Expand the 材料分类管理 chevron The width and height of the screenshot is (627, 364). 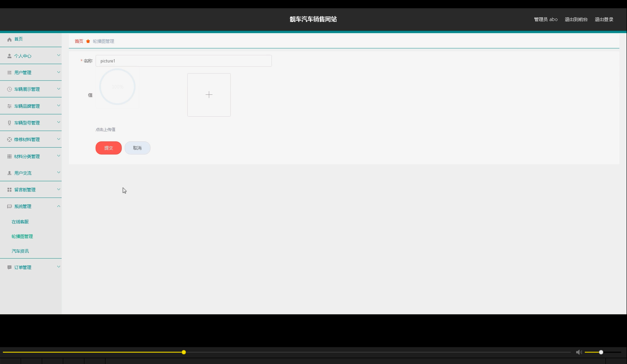(x=59, y=156)
